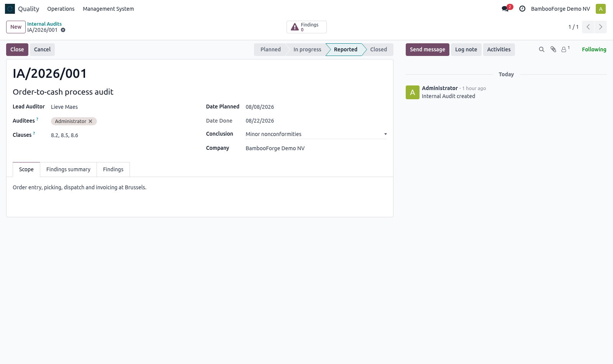This screenshot has width=613, height=364.
Task: Set status to Closed
Action: pyautogui.click(x=379, y=49)
